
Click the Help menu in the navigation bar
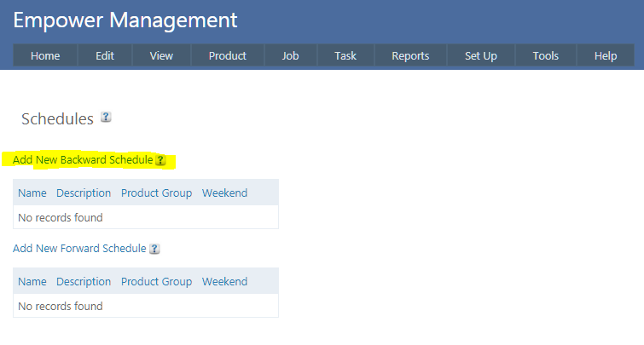click(x=606, y=55)
